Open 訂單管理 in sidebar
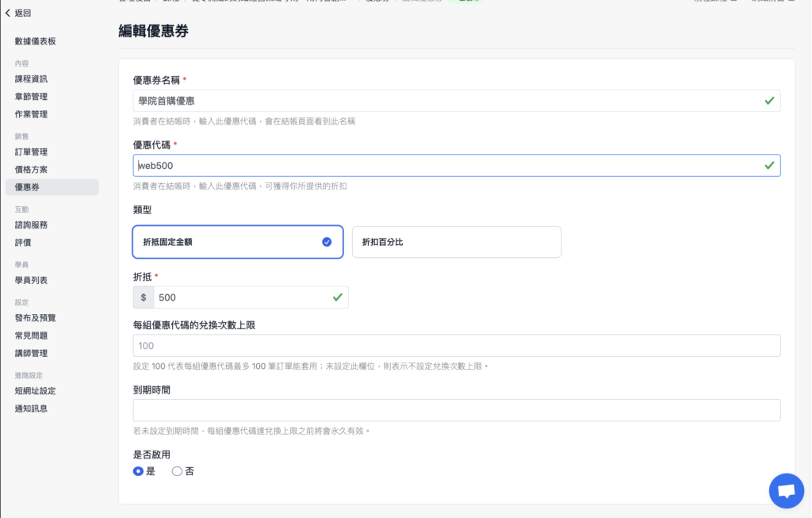The width and height of the screenshot is (812, 518). point(31,152)
